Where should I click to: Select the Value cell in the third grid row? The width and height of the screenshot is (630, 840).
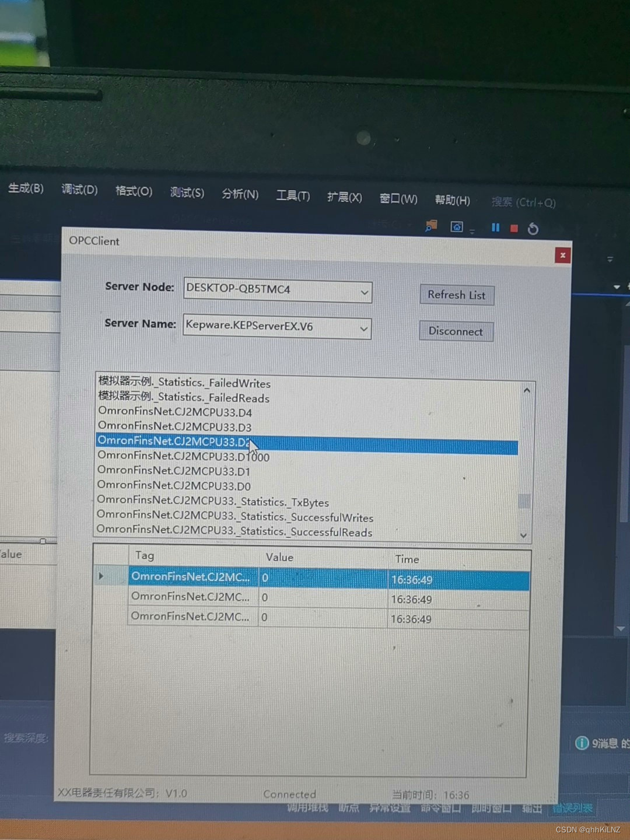coord(324,618)
